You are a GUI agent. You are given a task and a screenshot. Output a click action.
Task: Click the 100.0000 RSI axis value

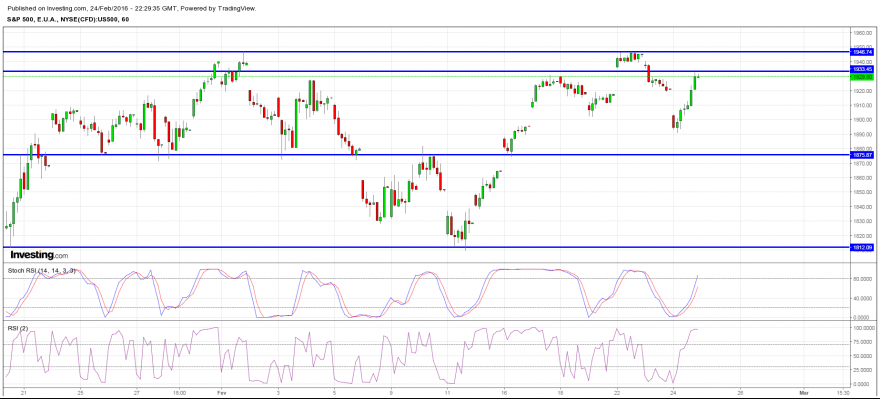click(x=863, y=327)
